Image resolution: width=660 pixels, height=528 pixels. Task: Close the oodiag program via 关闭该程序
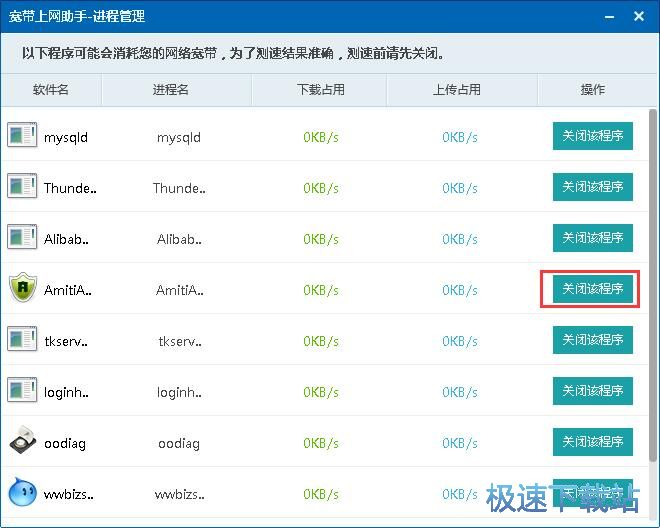point(593,442)
